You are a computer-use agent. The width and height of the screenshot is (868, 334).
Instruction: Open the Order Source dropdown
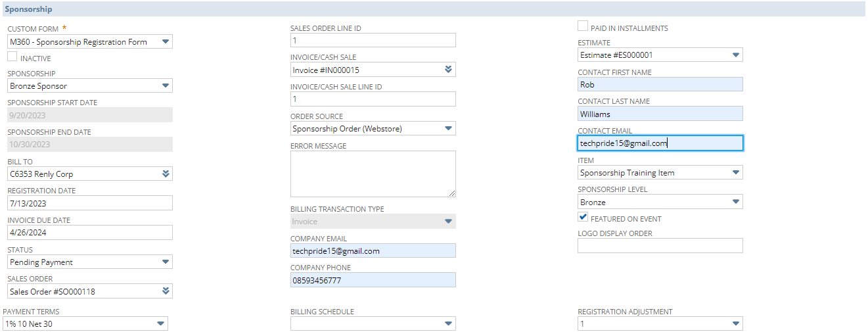(x=448, y=129)
